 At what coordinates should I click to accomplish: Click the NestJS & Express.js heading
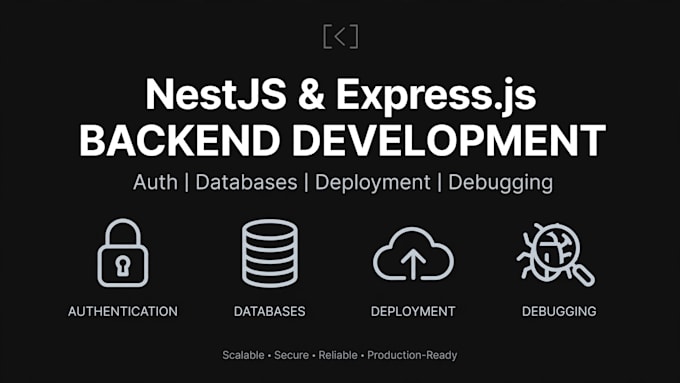coord(341,95)
